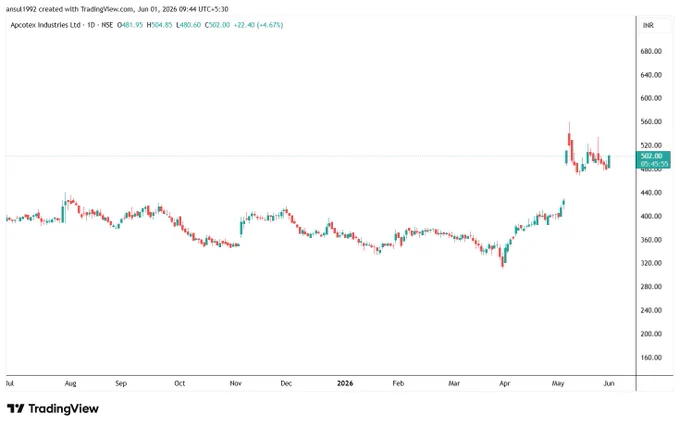
Task: Click the 600.00 price axis label
Action: click(651, 98)
